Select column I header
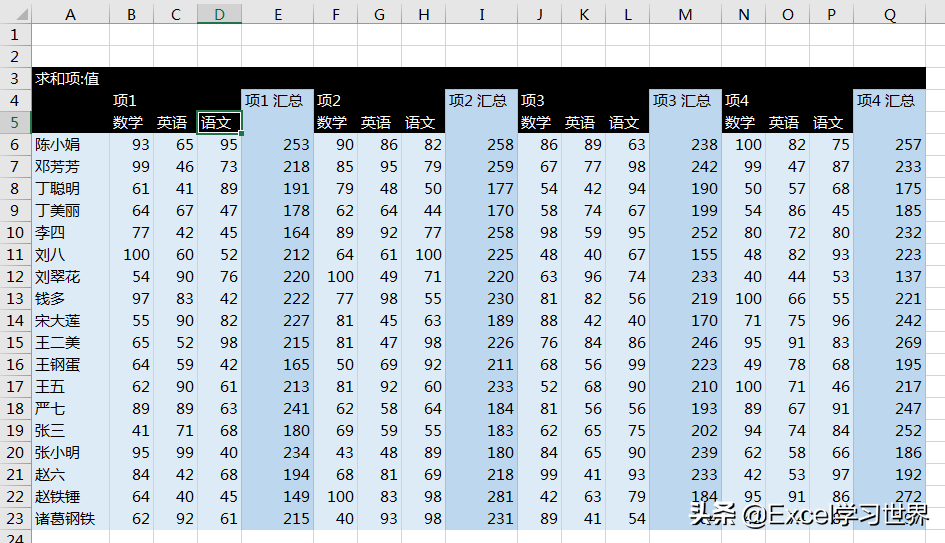Image resolution: width=945 pixels, height=543 pixels. 482,14
